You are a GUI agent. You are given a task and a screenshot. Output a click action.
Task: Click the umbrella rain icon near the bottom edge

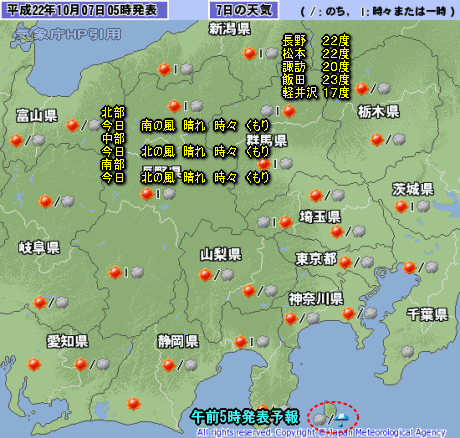[342, 419]
